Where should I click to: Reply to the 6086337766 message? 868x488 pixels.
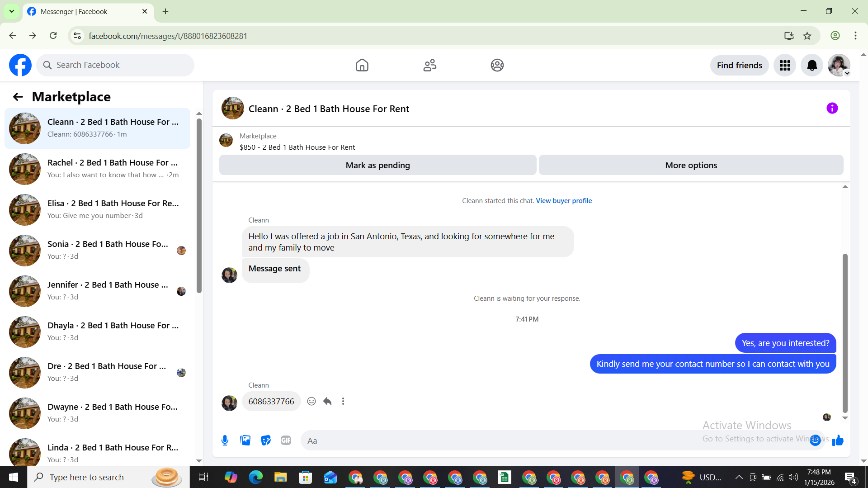point(327,401)
